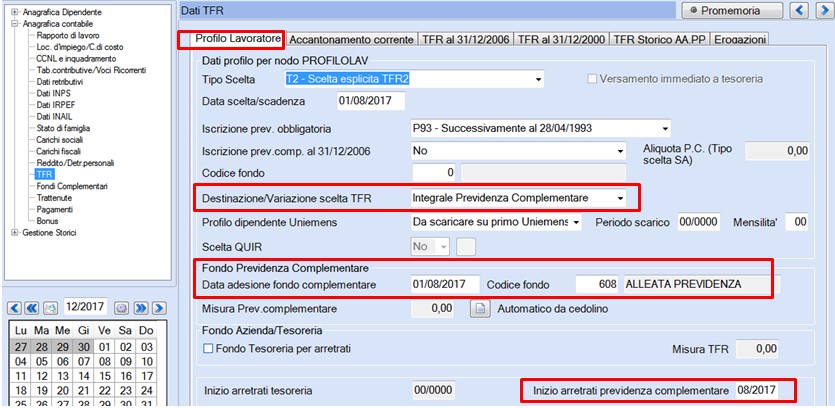
Task: Open Destinazione/Variazione scelta TFR dropdown
Action: [619, 198]
